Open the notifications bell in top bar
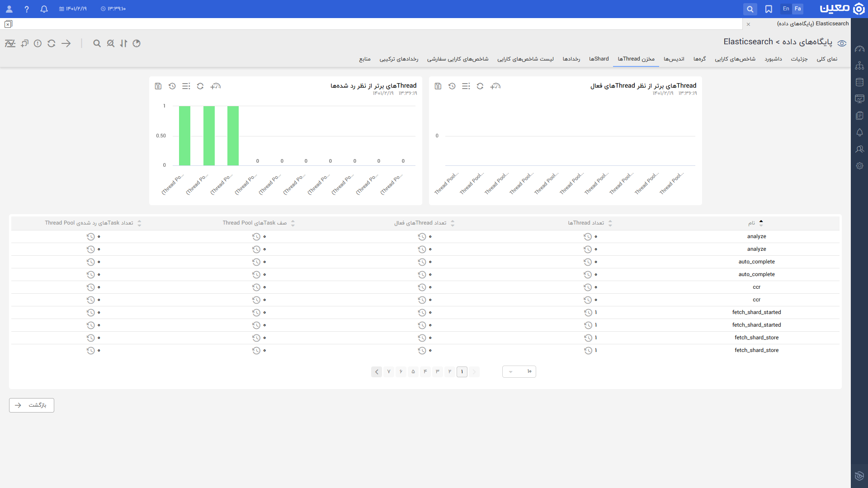Image resolution: width=868 pixels, height=488 pixels. click(44, 9)
